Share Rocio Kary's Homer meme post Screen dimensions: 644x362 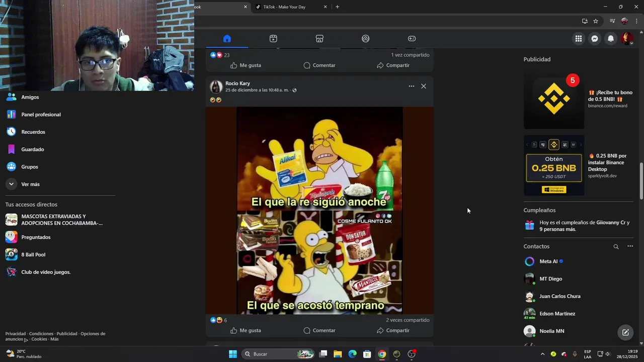point(393,330)
